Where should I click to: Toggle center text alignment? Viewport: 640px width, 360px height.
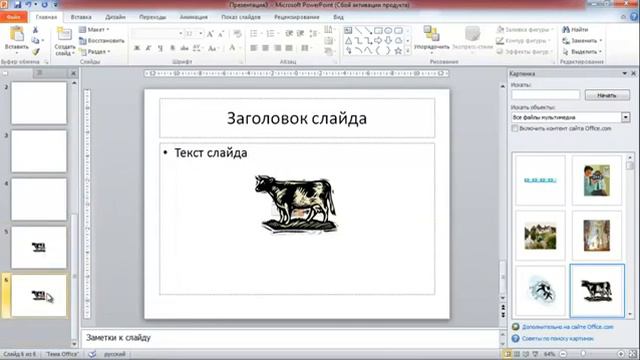coord(265,48)
